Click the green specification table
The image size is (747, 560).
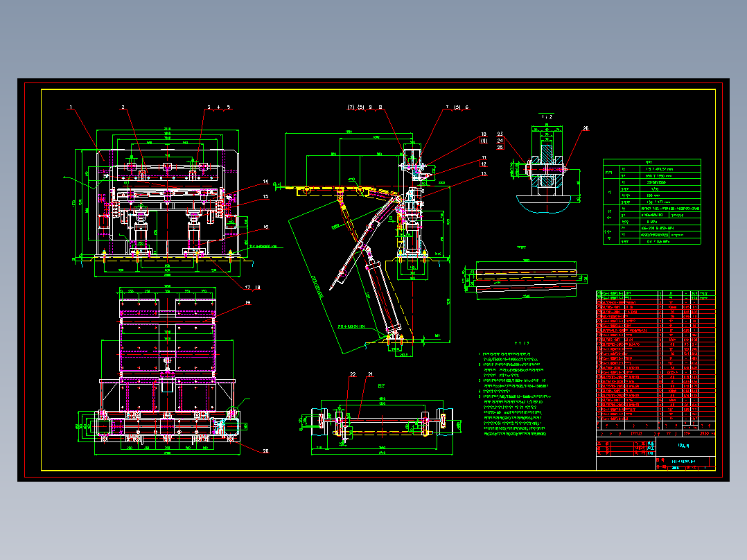pos(651,202)
